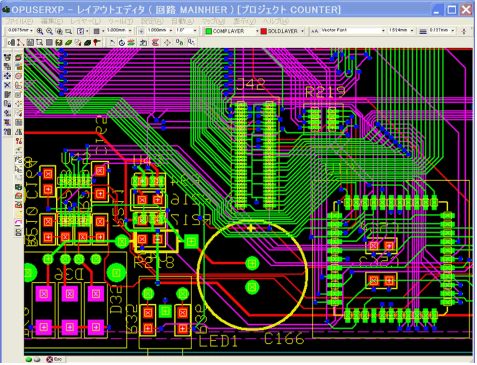Screen dimensions: 477x365
Task: Open the レイヤー(L) menu
Action: pyautogui.click(x=85, y=21)
